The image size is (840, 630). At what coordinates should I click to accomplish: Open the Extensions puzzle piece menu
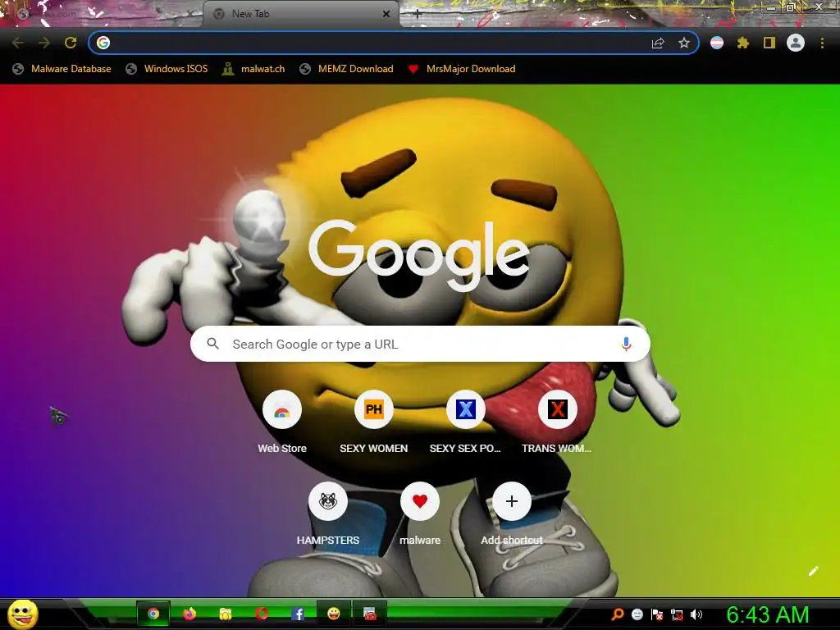743,43
